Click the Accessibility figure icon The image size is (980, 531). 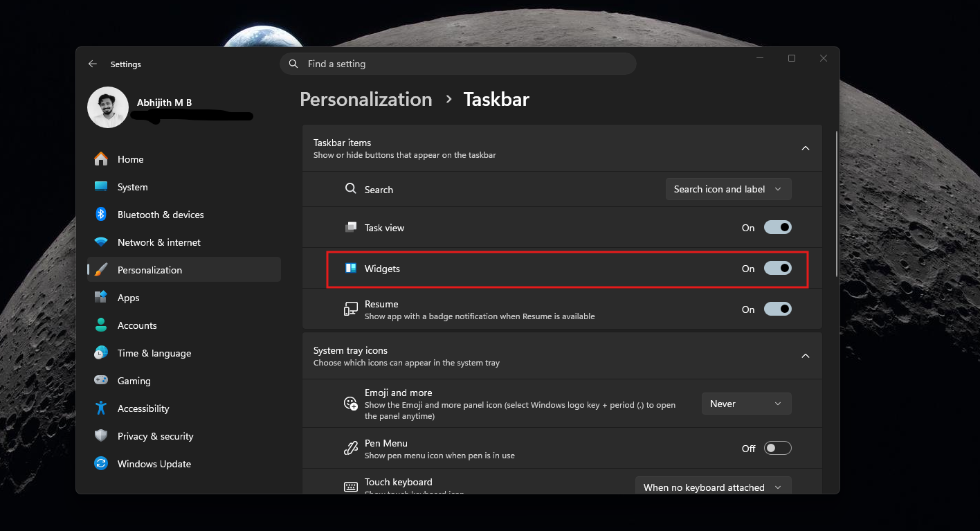(x=101, y=408)
